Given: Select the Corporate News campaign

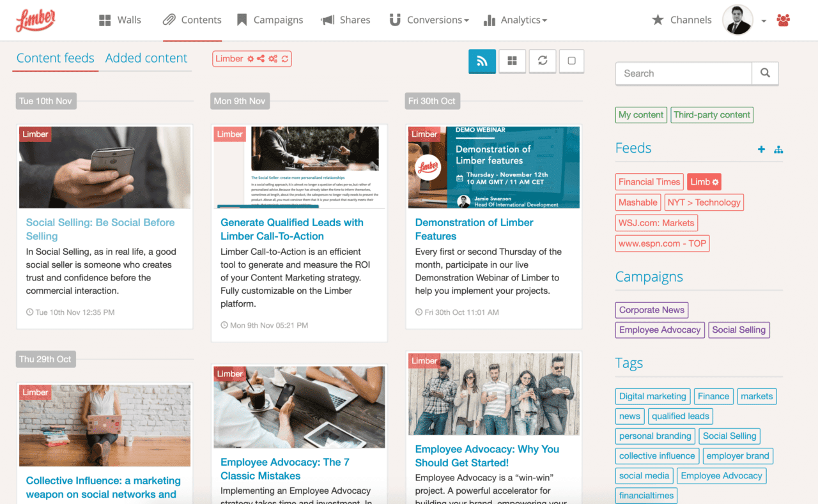Looking at the screenshot, I should [652, 310].
